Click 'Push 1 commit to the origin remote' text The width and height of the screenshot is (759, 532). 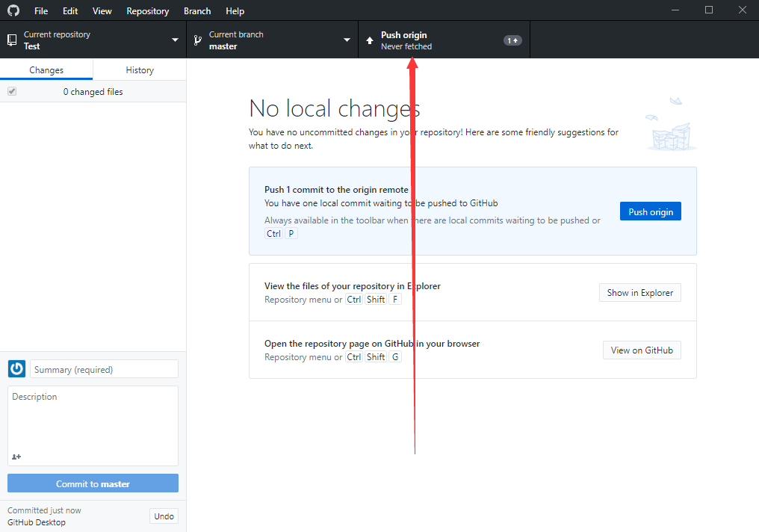(336, 189)
